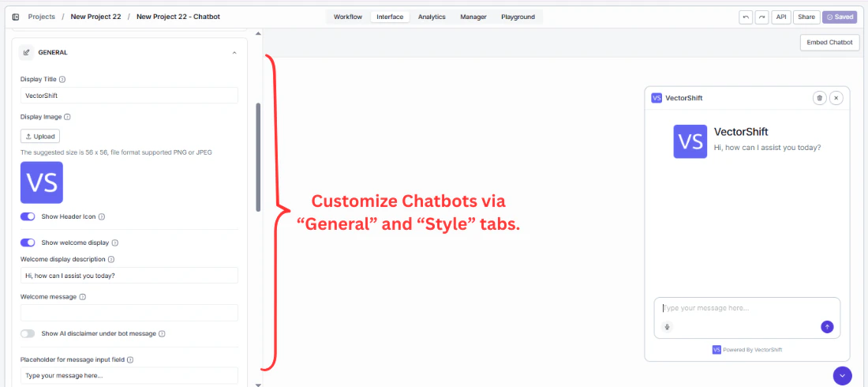868x387 pixels.
Task: Click New Project 22 breadcrumb
Action: point(95,17)
